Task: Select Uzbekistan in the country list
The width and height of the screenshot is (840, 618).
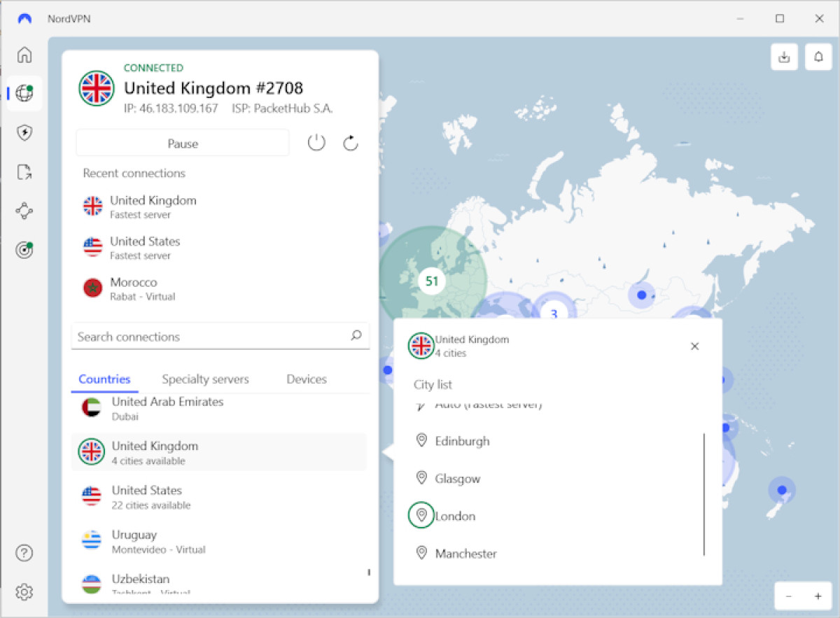Action: (219, 584)
